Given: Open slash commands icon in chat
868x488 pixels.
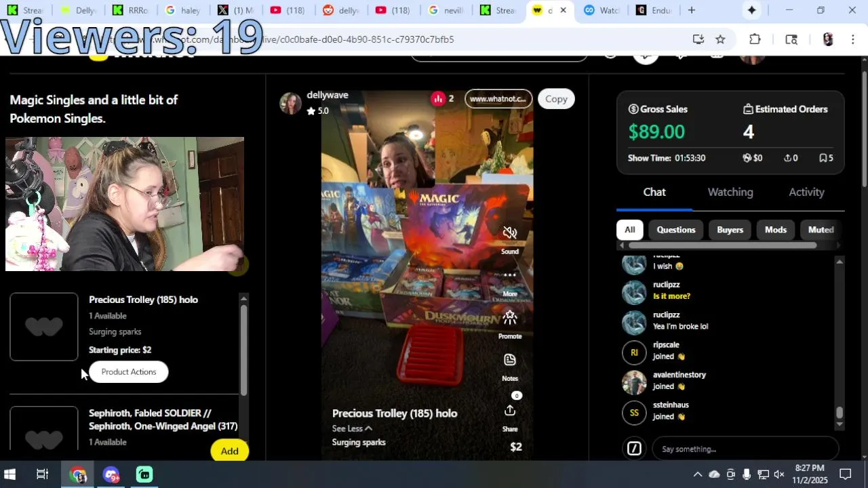Looking at the screenshot, I should (x=634, y=449).
